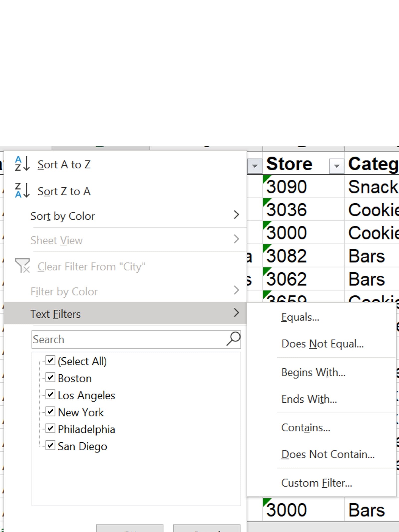Uncheck San Diego in the filter list
This screenshot has width=399, height=532.
[x=50, y=445]
